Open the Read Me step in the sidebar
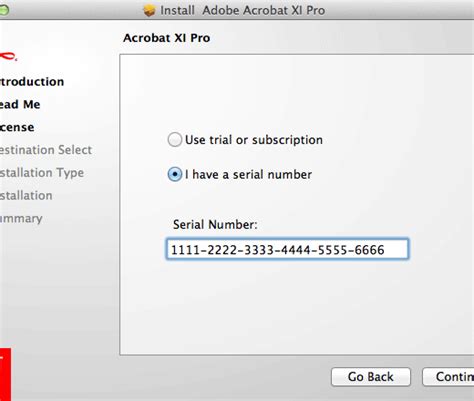This screenshot has width=474, height=401. (x=20, y=104)
